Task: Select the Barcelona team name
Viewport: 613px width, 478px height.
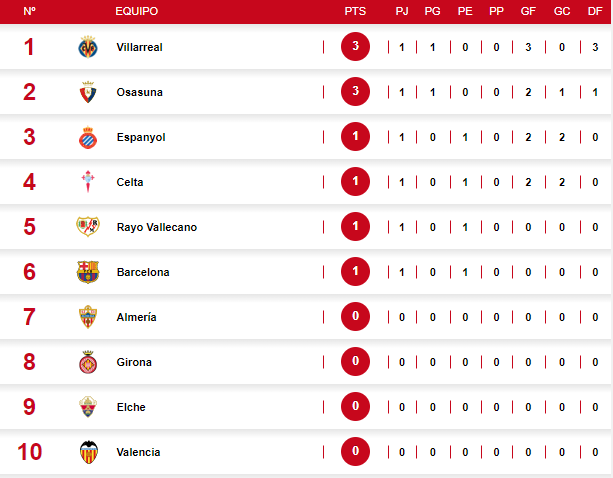Action: tap(142, 272)
